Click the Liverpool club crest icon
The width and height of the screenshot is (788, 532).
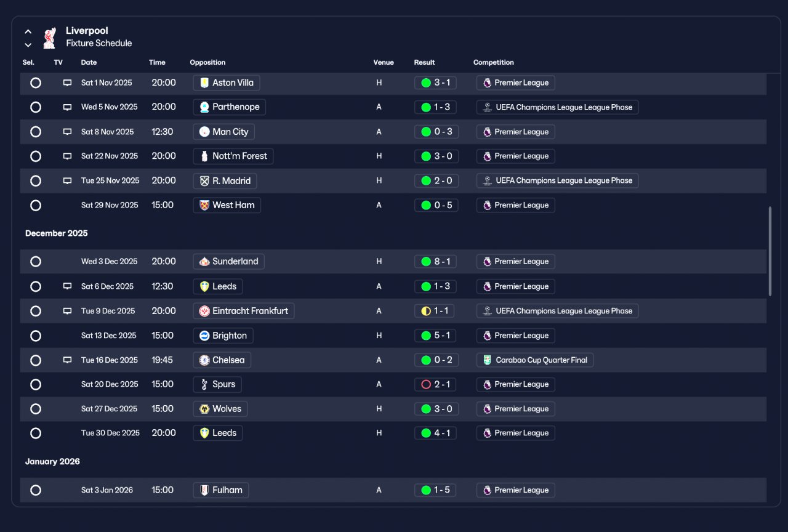pos(49,38)
